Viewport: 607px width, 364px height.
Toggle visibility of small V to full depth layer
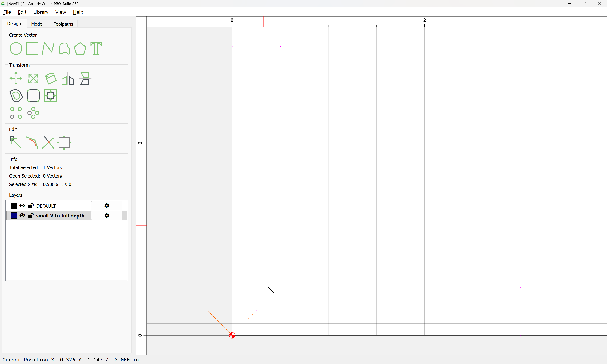pyautogui.click(x=22, y=215)
